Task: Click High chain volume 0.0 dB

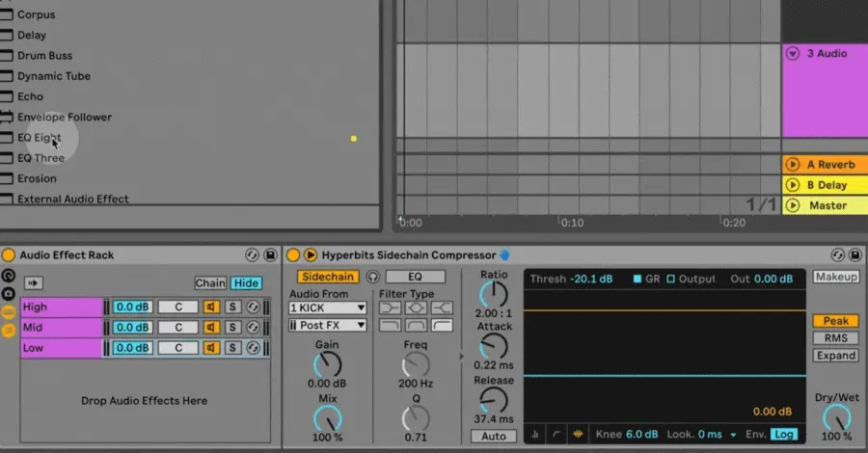Action: point(132,306)
